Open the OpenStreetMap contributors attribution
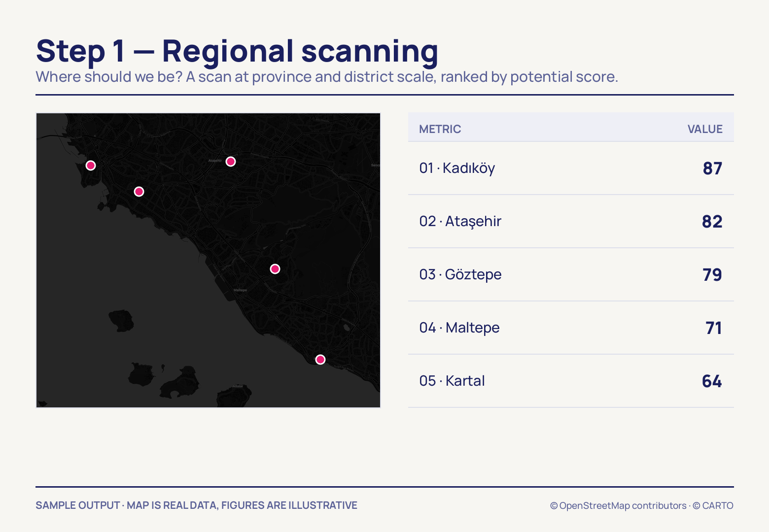 click(618, 505)
